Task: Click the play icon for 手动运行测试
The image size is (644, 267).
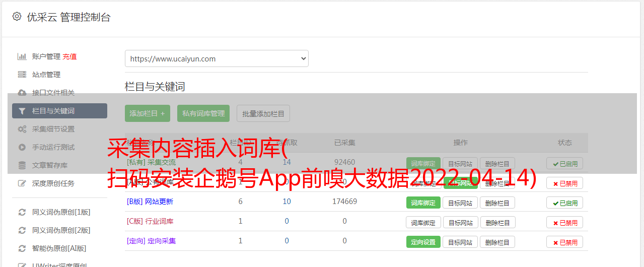Action: tap(22, 147)
